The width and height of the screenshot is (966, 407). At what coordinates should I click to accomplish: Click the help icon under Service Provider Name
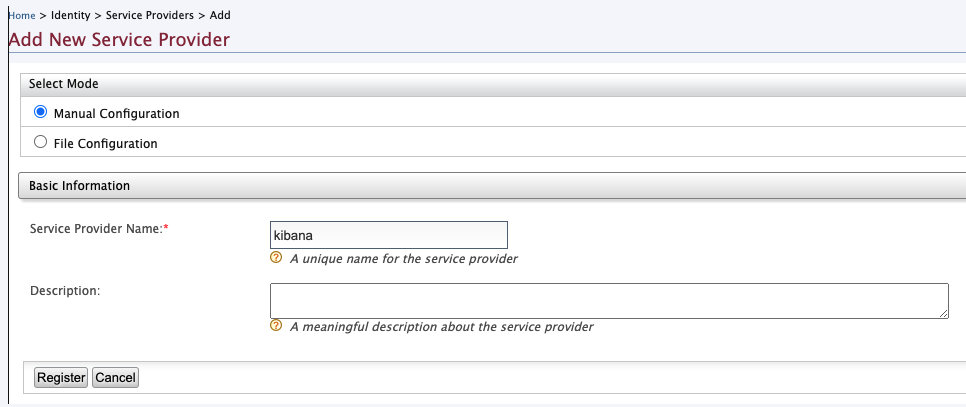pyautogui.click(x=276, y=258)
